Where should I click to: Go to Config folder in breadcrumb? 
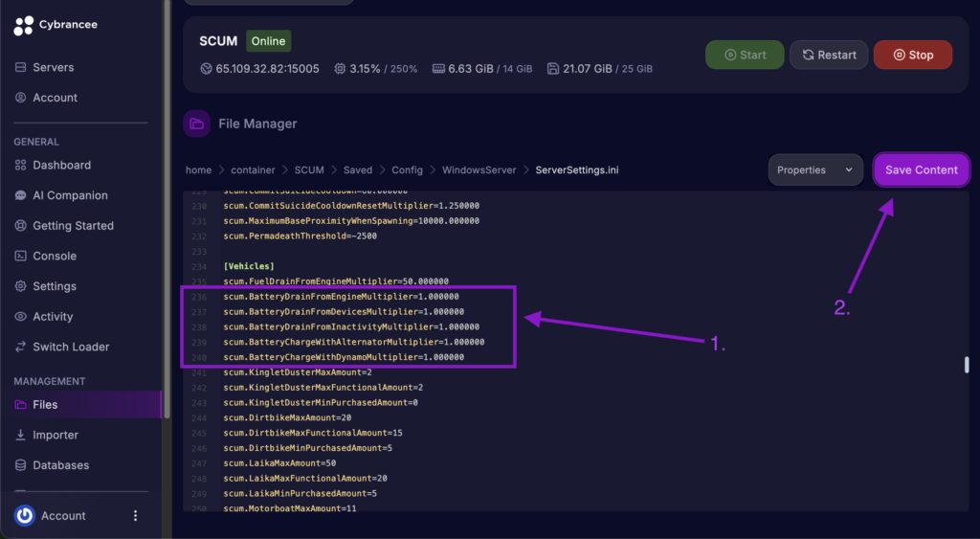pyautogui.click(x=407, y=170)
